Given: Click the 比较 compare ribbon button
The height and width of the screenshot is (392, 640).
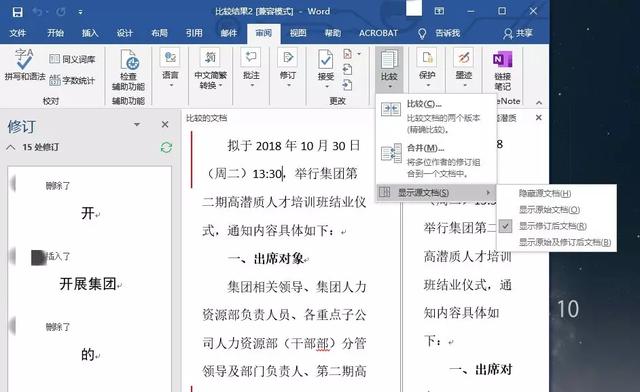Looking at the screenshot, I should 389,69.
